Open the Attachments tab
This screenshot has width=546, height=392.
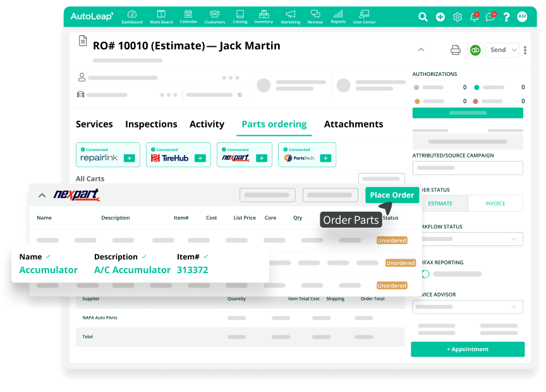[353, 124]
